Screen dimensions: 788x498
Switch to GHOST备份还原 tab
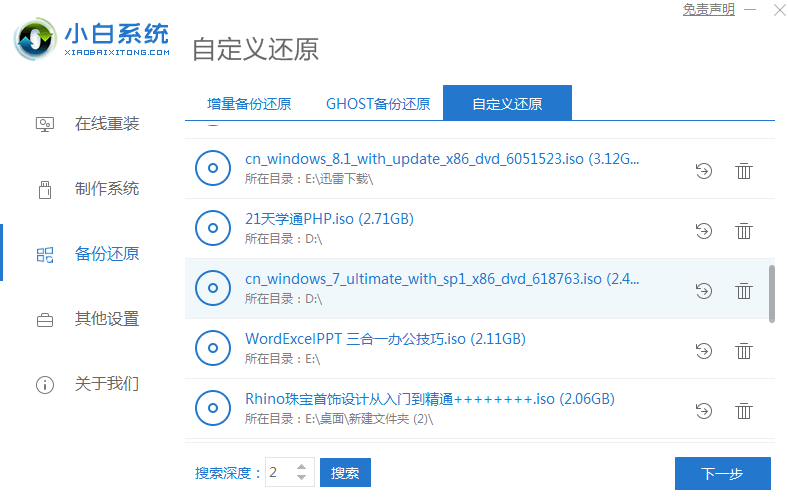[x=378, y=104]
